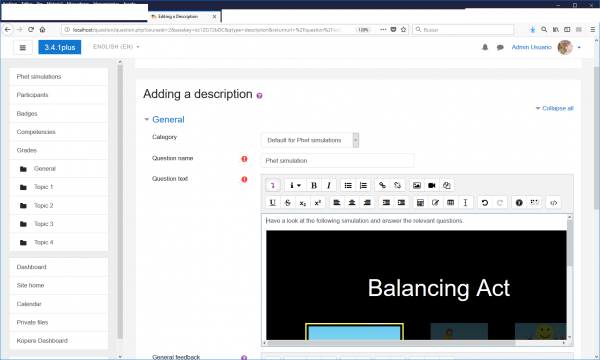
Task: Open Site home in sidebar
Action: click(x=59, y=285)
